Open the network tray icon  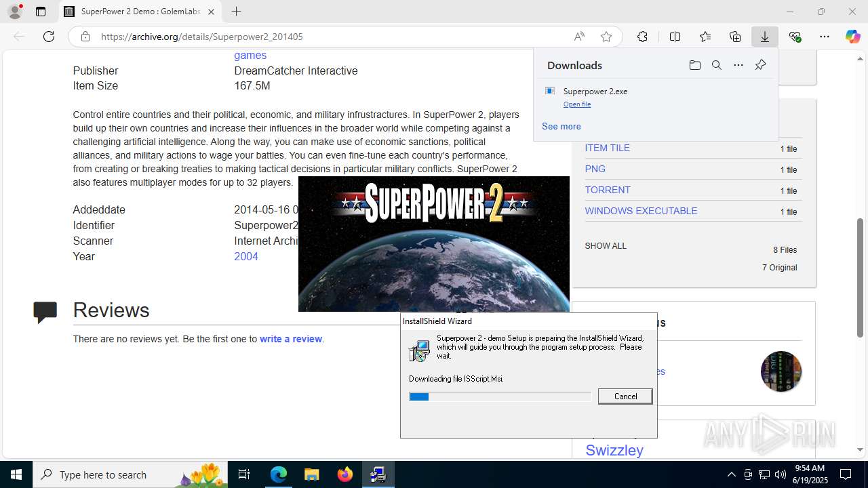click(764, 474)
